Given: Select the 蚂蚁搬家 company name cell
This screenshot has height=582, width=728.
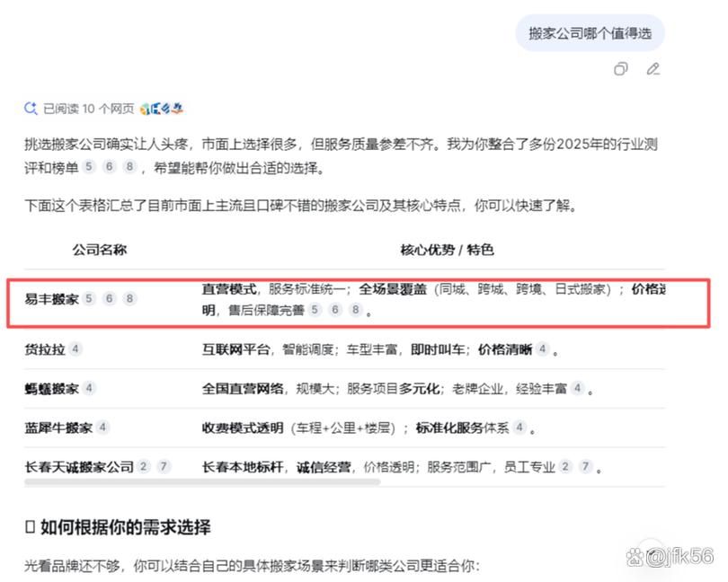Looking at the screenshot, I should (51, 388).
